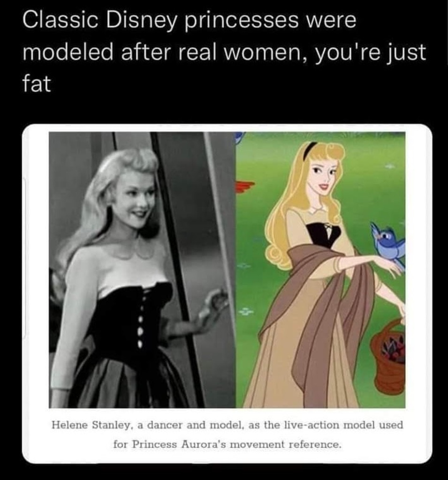Tap the small white flower in the grass

click(246, 312)
